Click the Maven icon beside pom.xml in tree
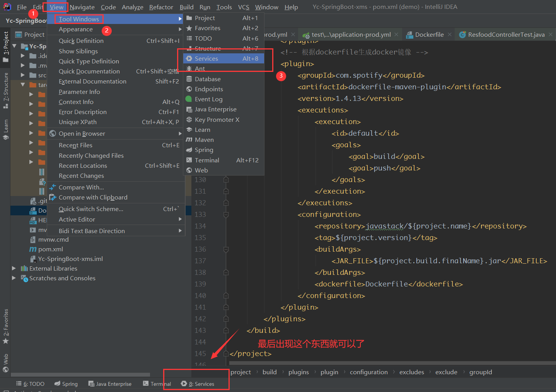The width and height of the screenshot is (556, 392). (x=33, y=249)
